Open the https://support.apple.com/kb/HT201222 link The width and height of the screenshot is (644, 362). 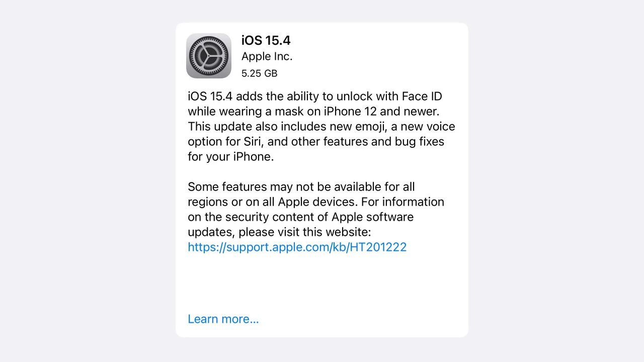pos(297,247)
